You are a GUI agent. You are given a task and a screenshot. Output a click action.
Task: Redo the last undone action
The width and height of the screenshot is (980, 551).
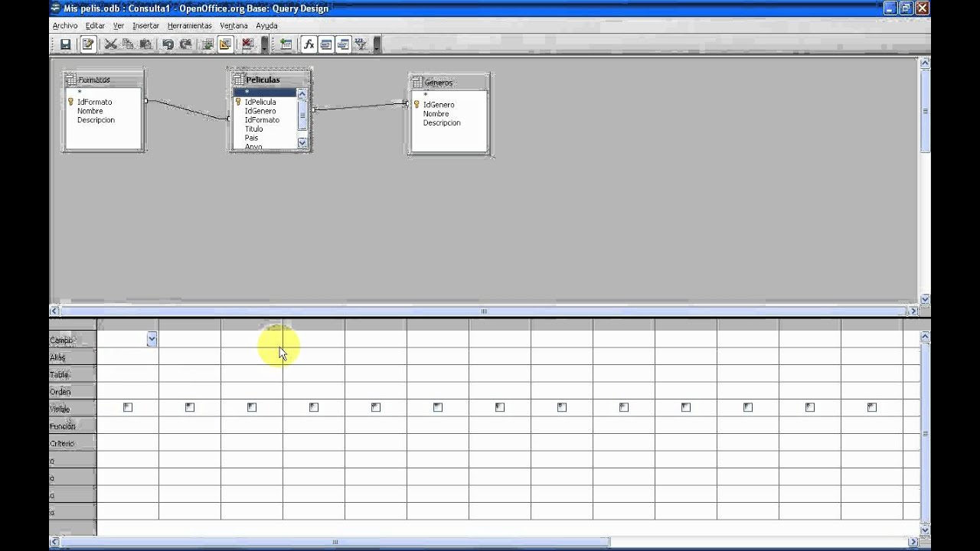(x=185, y=44)
